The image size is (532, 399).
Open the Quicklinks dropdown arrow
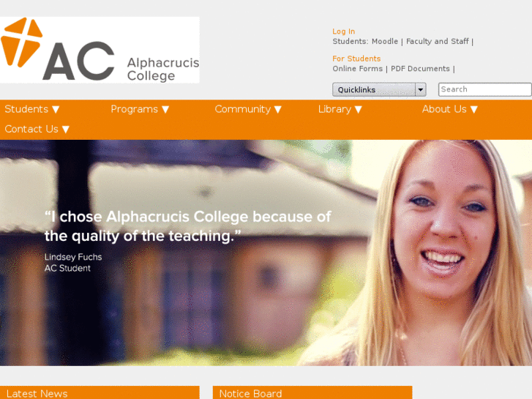(421, 89)
